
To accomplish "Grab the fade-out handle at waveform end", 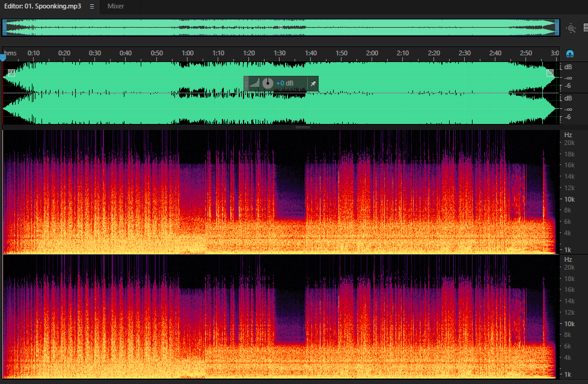I will 550,73.
